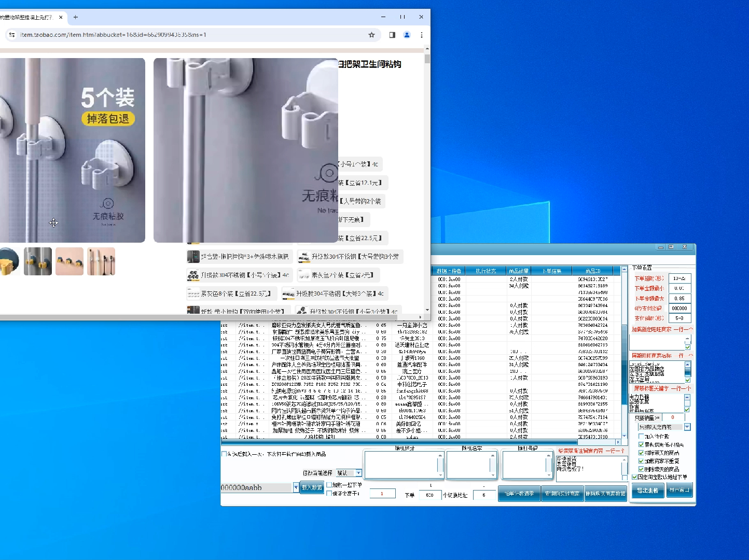Click the 8个装 option's small thumbnail icon
This screenshot has height=560, width=749.
tap(193, 293)
